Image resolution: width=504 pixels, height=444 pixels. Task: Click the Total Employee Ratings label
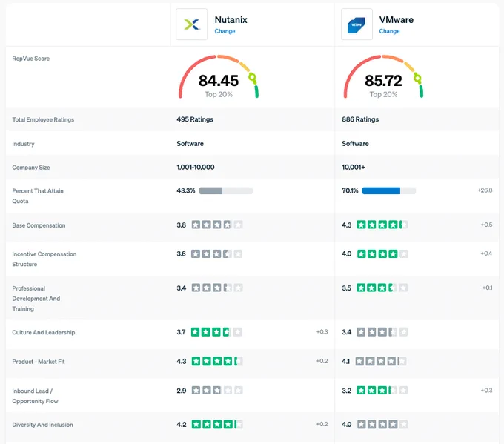[x=43, y=119]
